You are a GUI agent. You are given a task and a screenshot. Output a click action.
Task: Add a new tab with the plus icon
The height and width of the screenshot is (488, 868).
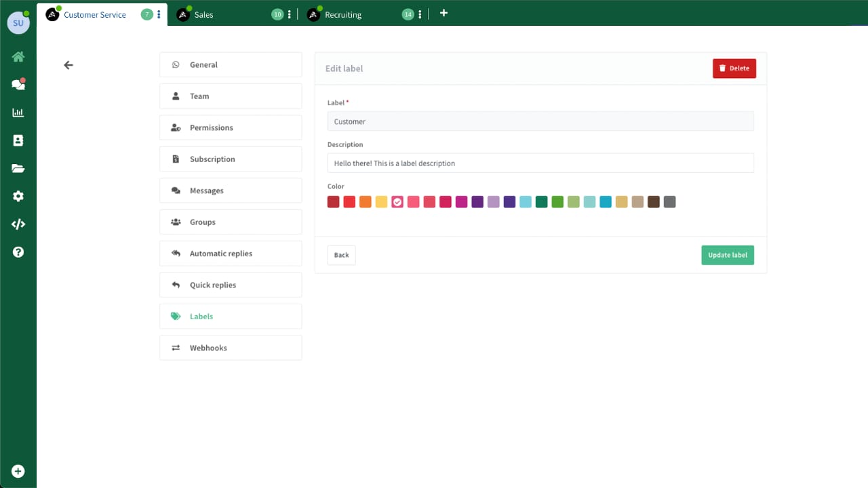(443, 13)
